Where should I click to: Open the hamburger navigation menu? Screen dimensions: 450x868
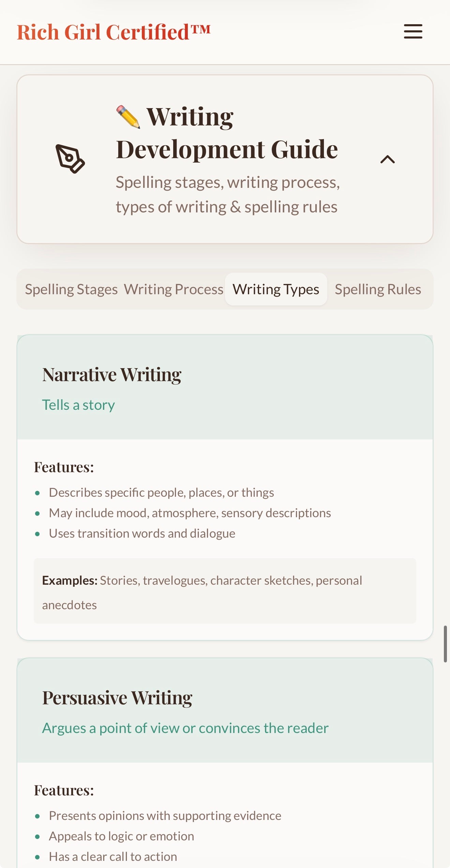coord(413,31)
